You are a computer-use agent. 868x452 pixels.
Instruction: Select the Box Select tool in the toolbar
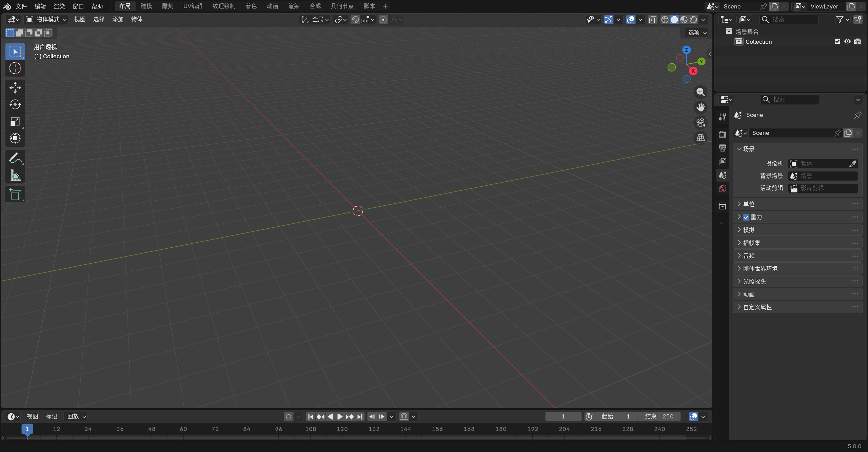(x=15, y=52)
